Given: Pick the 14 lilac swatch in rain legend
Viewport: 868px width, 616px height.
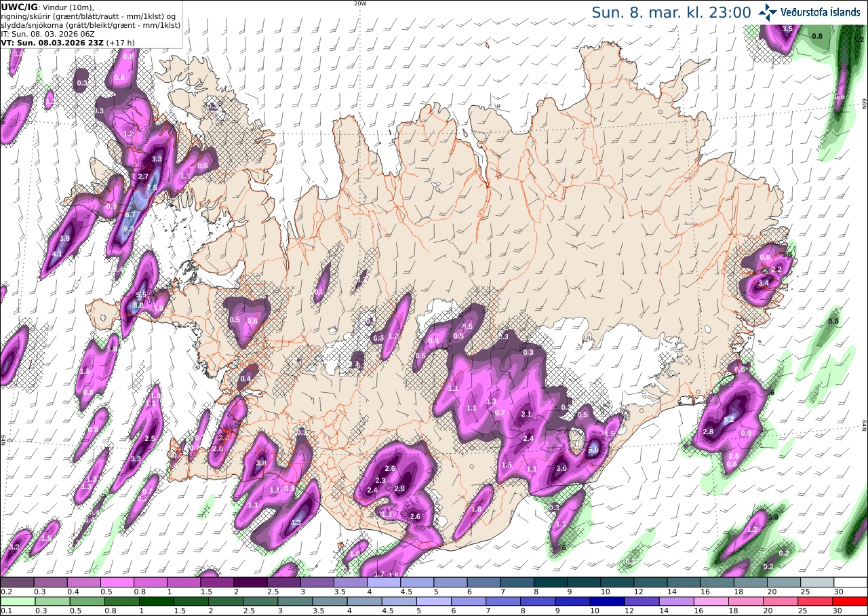Looking at the screenshot, I should tap(678, 601).
